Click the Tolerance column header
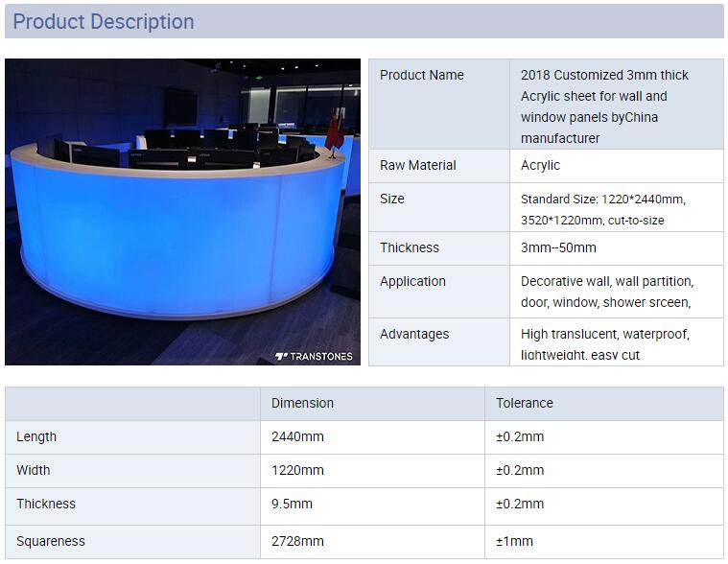The height and width of the screenshot is (564, 728). click(x=524, y=403)
